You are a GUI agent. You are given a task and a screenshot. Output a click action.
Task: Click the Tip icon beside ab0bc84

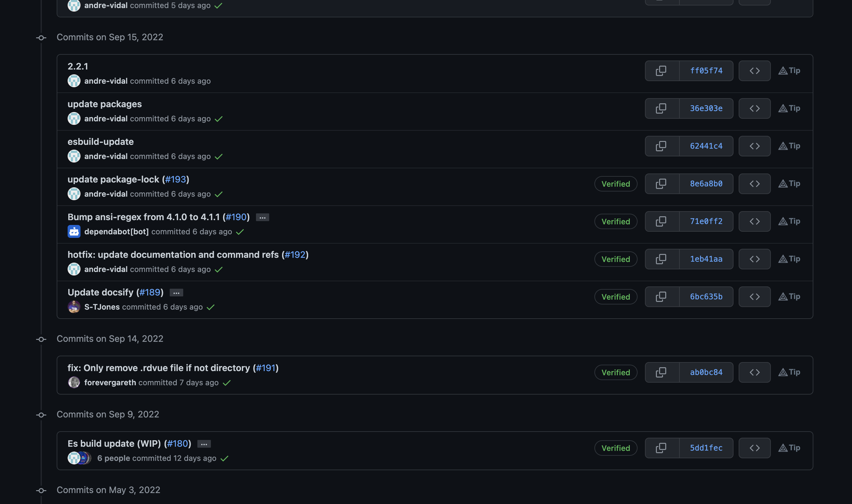[x=789, y=372]
